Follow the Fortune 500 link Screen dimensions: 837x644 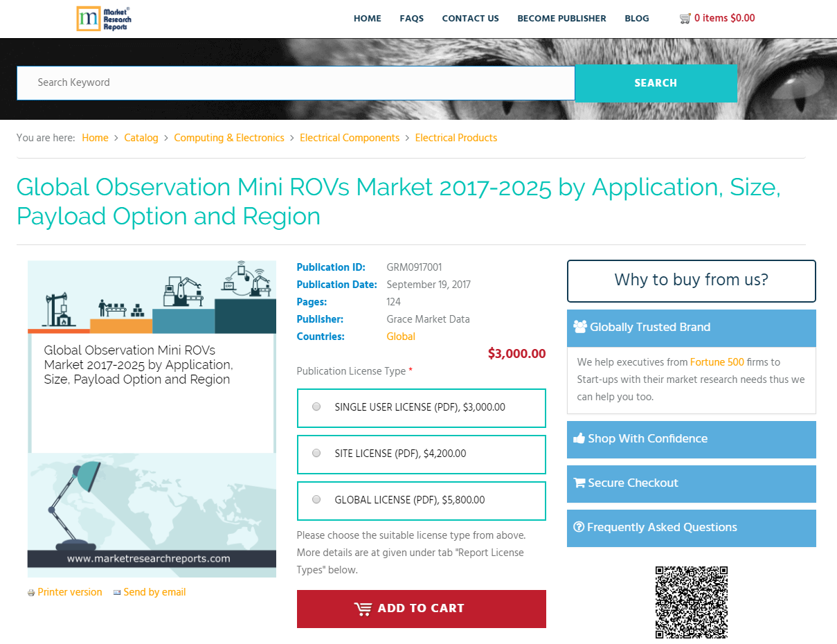click(x=717, y=362)
